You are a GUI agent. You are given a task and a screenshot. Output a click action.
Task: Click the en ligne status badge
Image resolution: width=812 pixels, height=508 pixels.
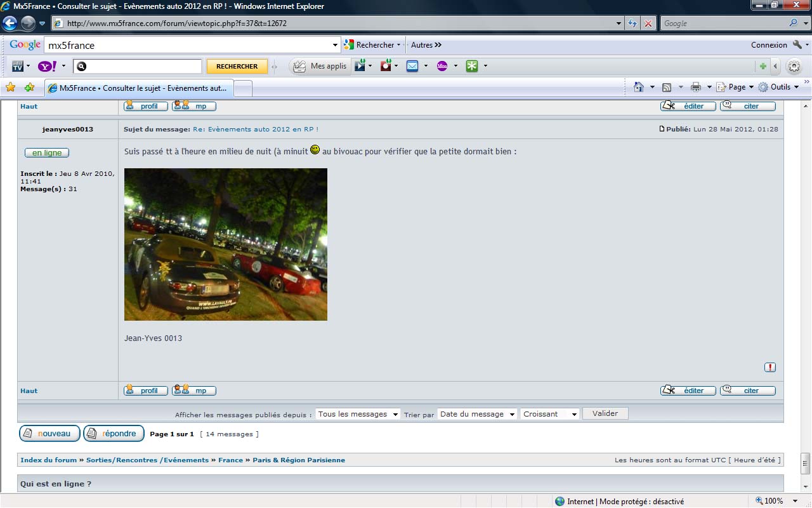(x=47, y=153)
